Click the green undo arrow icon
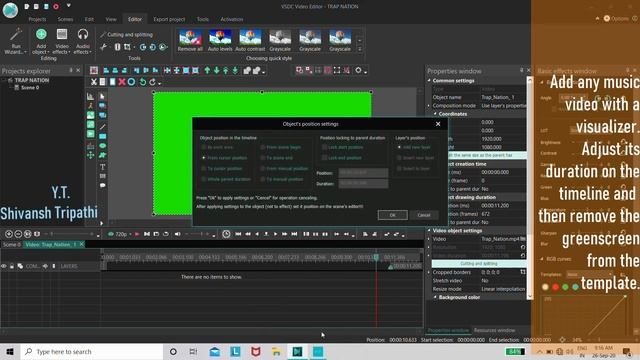The width and height of the screenshot is (640, 360). 142,82
